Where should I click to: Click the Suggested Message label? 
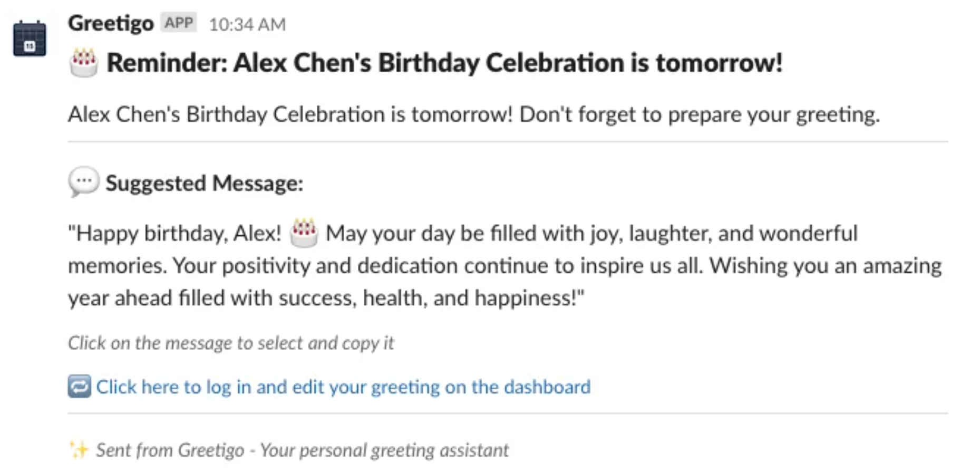[x=205, y=184]
